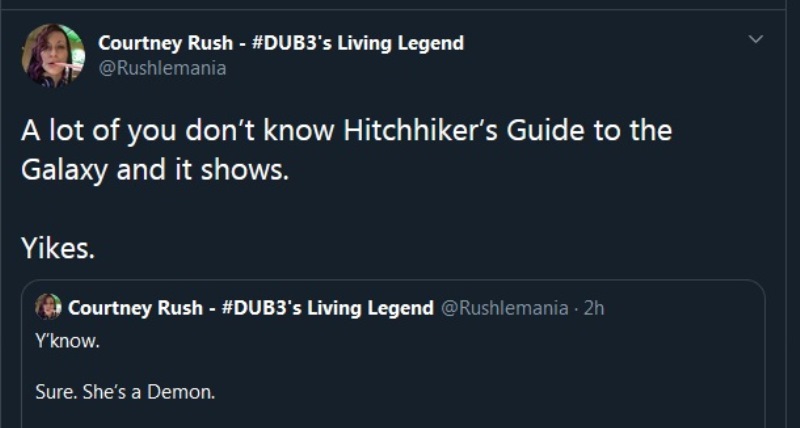Click the word "Demon." in quoted tweet
Screen dimensions: 800x428
(x=181, y=392)
